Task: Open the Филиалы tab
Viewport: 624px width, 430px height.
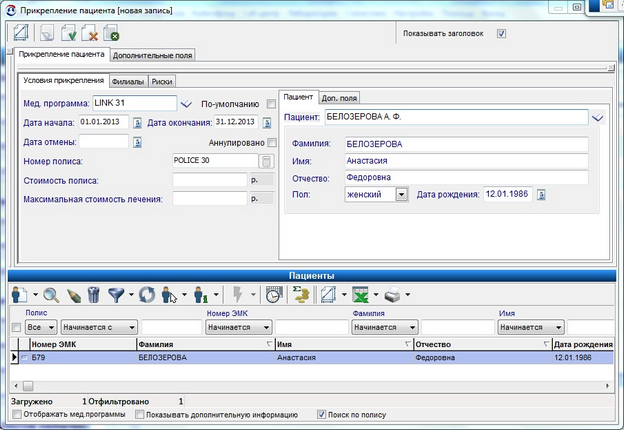Action: click(x=128, y=82)
